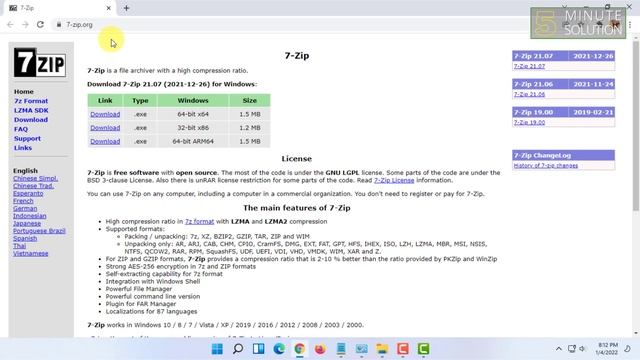Click the browser forward arrow
The image size is (640, 360).
(x=25, y=24)
